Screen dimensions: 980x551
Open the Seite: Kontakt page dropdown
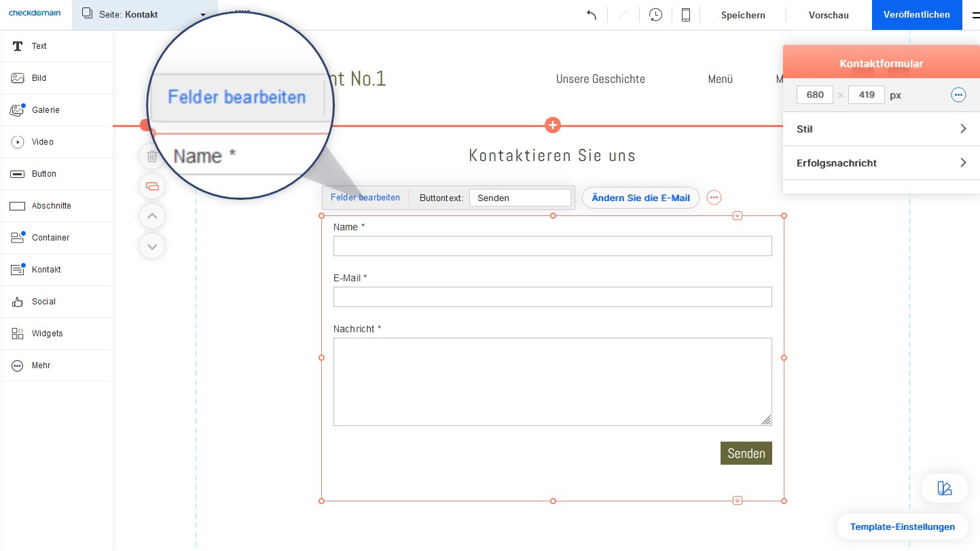[145, 14]
